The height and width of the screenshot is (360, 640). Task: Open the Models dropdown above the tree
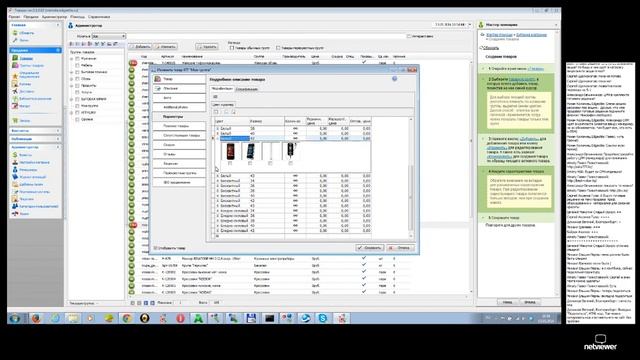(x=109, y=36)
